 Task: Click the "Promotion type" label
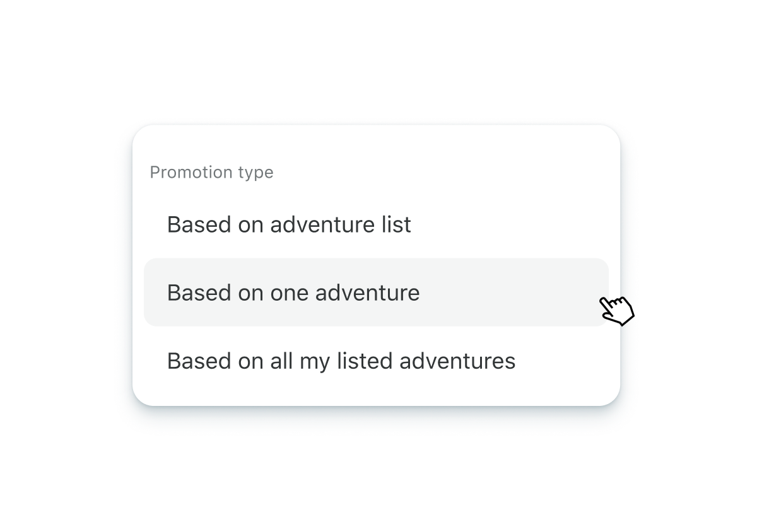211,172
